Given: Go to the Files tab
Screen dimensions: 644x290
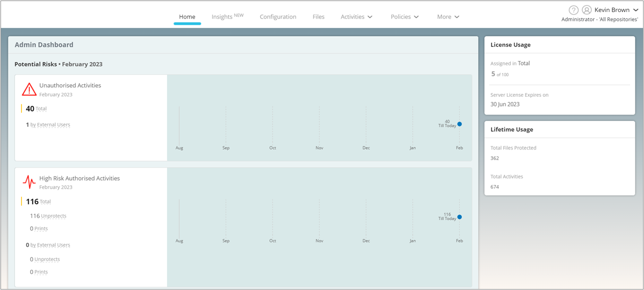Looking at the screenshot, I should [318, 17].
